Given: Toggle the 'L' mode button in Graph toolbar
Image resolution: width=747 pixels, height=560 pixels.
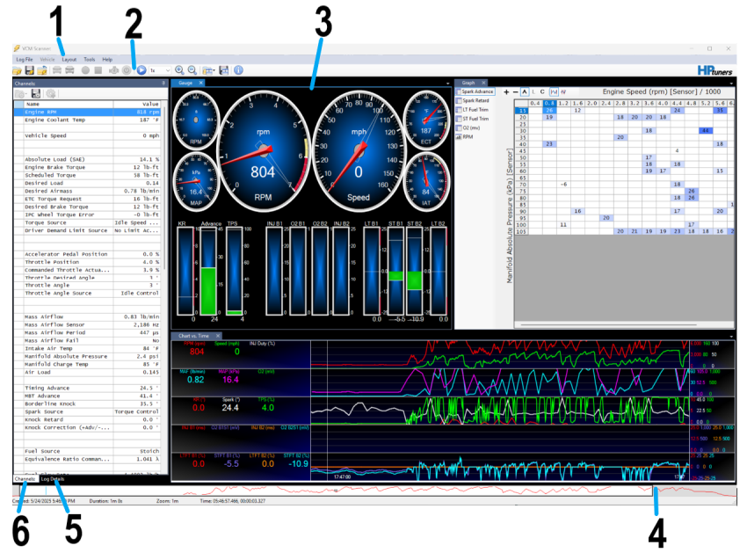Looking at the screenshot, I should coord(534,91).
